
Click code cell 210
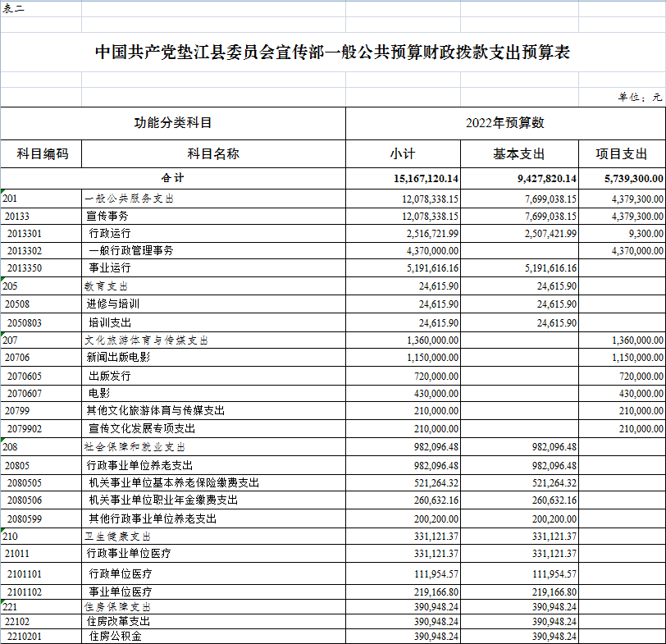[41, 537]
